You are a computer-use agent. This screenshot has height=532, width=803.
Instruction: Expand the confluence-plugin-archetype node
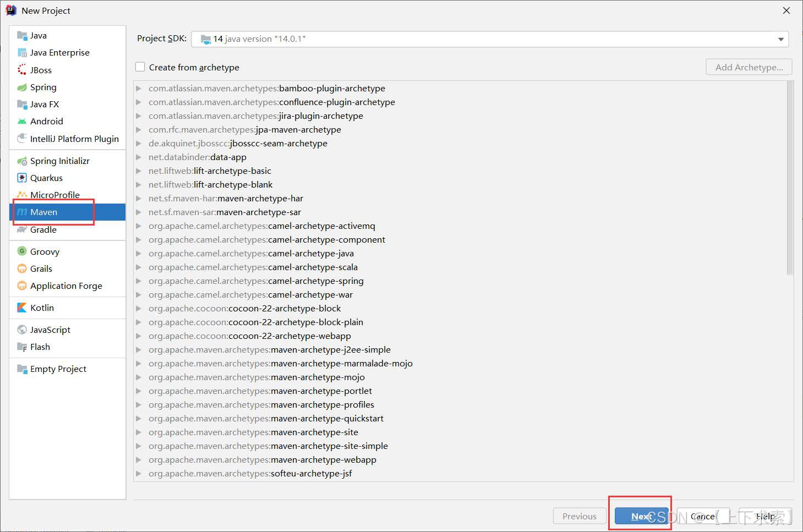point(139,102)
